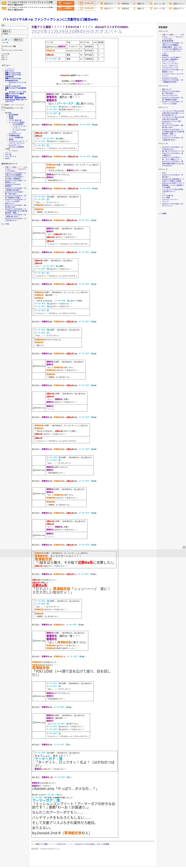Open 会議室 board link
186x868 pixels.
[x=11, y=119]
